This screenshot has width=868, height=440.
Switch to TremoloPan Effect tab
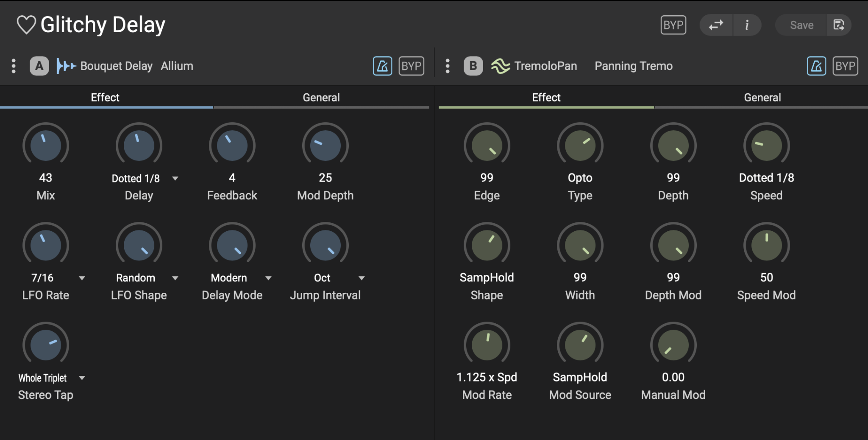(x=546, y=98)
